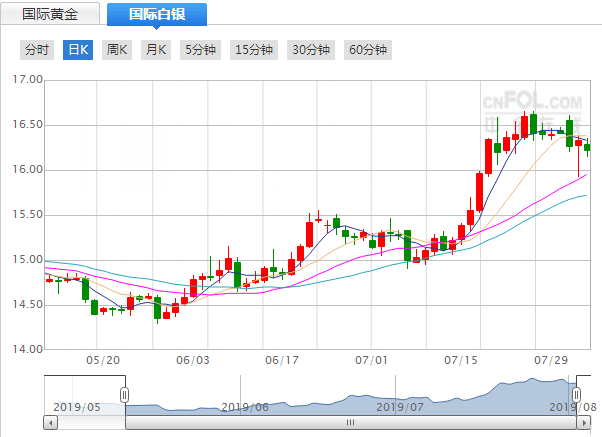Switch to the 国际黄金 tab
This screenshot has height=437, width=602.
pyautogui.click(x=50, y=14)
